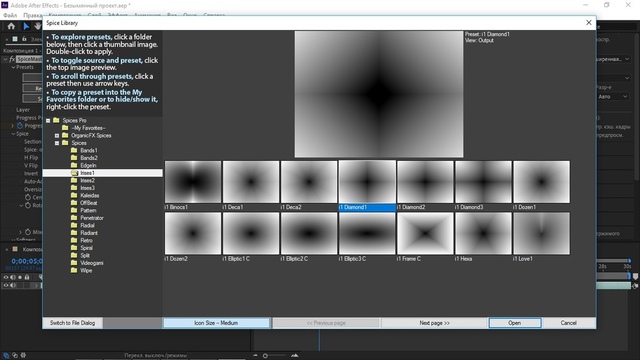Viewport: 640px width, 360px height.
Task: Toggle the layer video eye switch in timeline
Action: click(6, 286)
